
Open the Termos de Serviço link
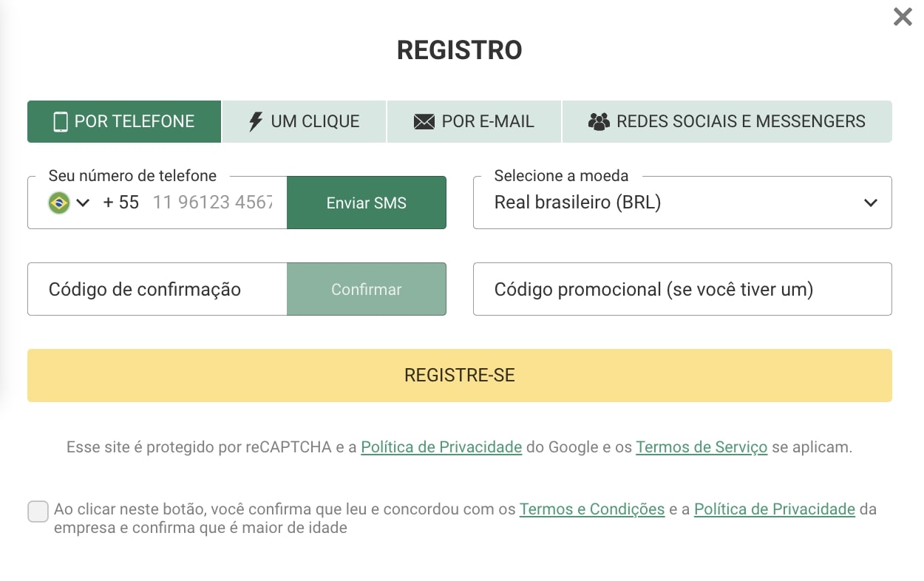pyautogui.click(x=701, y=447)
